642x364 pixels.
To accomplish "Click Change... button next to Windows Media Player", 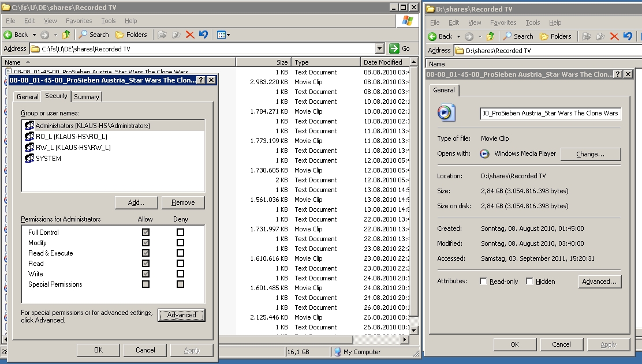I will (x=591, y=154).
